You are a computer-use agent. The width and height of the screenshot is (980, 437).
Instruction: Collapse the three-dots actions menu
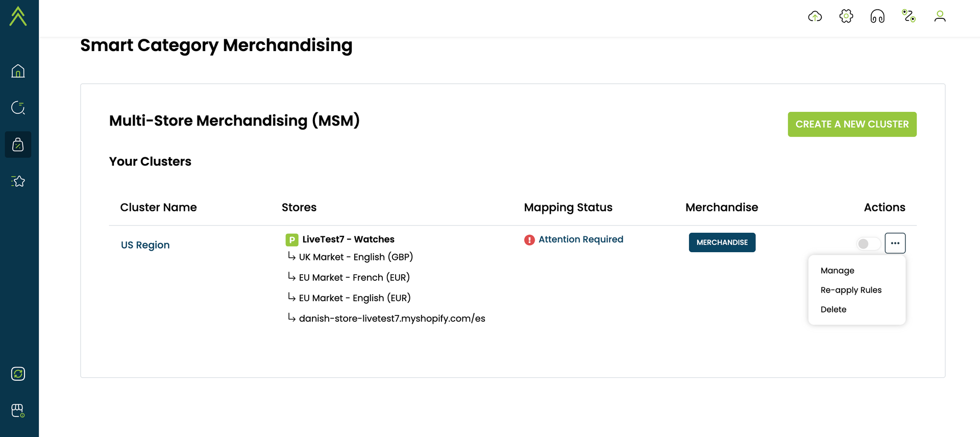point(895,243)
